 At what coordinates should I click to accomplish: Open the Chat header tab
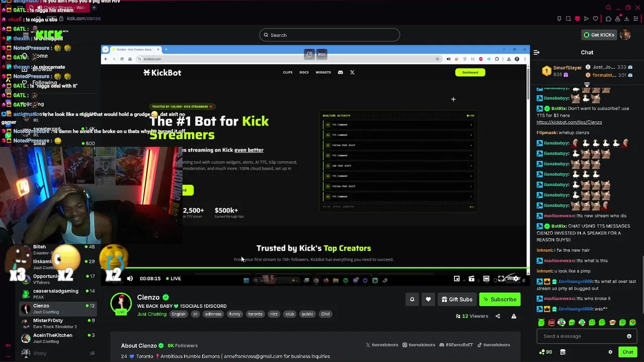(587, 52)
